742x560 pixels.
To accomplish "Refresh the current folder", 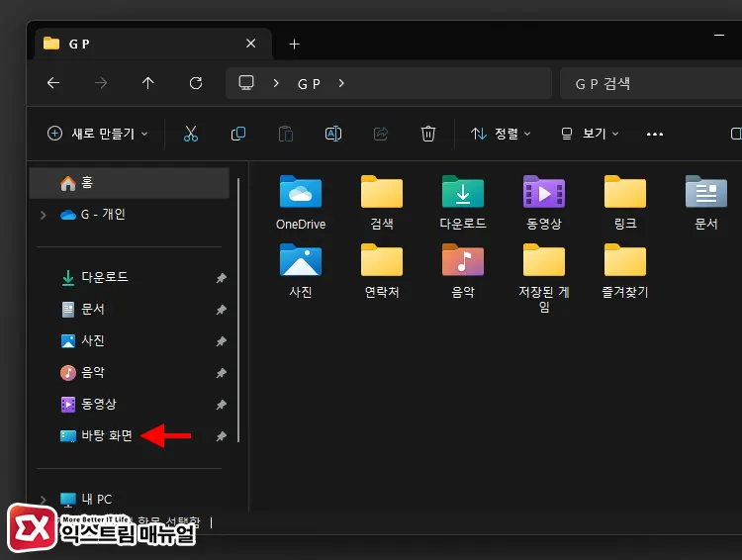I will (x=196, y=83).
